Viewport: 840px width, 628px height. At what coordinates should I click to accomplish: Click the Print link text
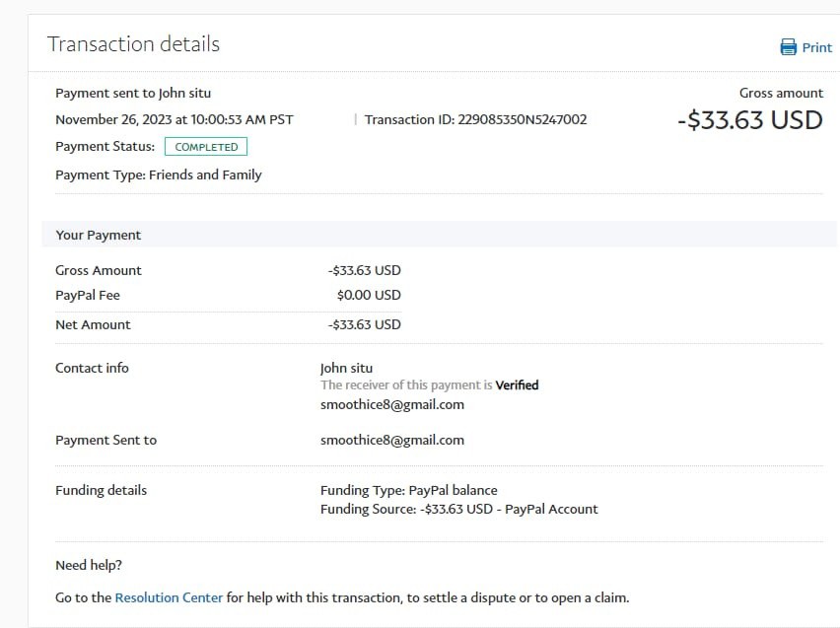(x=817, y=47)
